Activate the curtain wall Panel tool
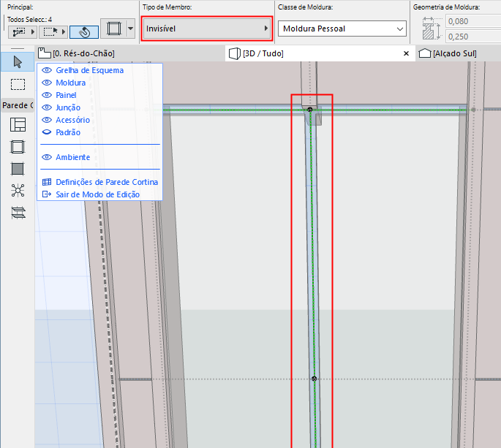 [18, 169]
